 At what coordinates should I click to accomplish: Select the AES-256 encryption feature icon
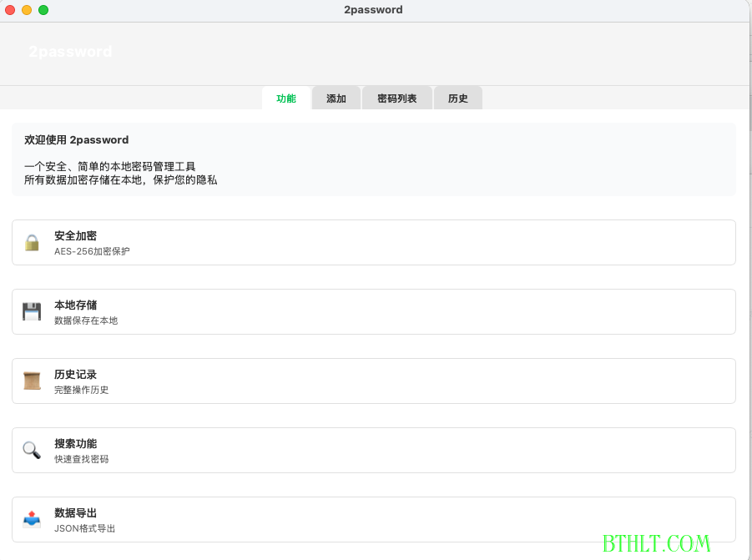(x=32, y=242)
